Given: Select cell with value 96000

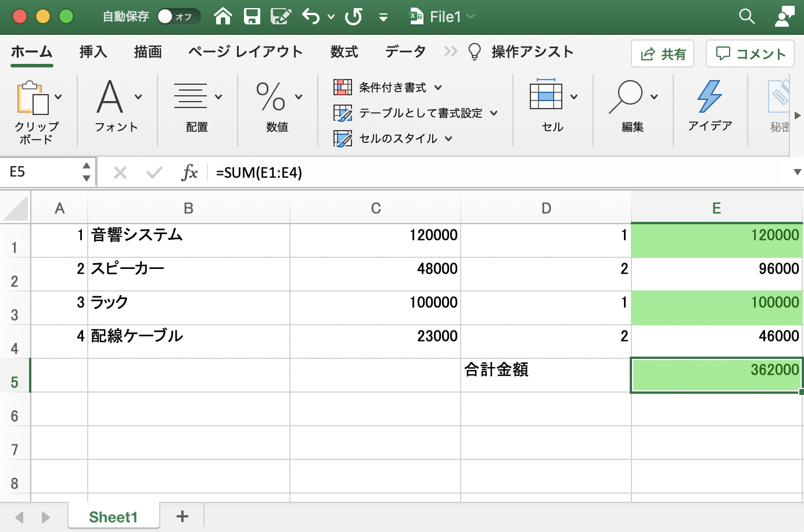Looking at the screenshot, I should pyautogui.click(x=717, y=275).
